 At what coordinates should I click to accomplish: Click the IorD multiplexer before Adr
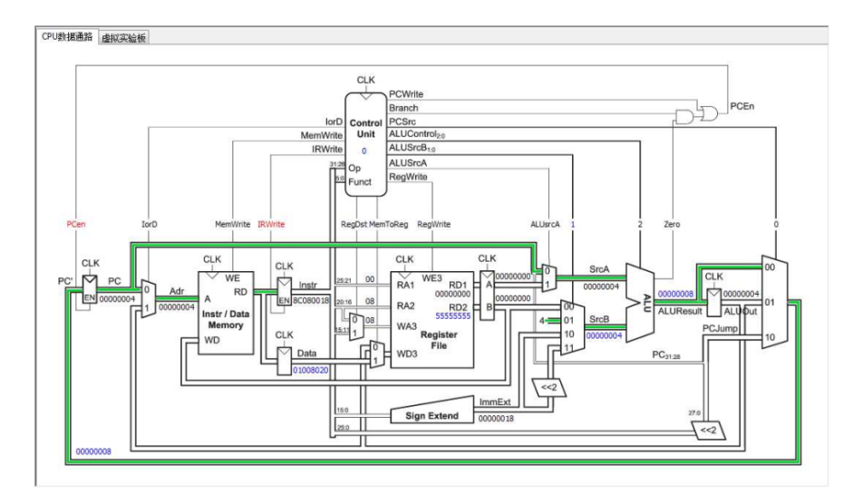[x=146, y=296]
